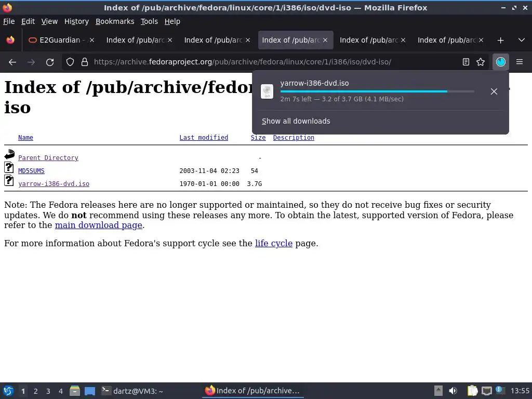532x399 pixels.
Task: Open the tracking protection shield icon
Action: pyautogui.click(x=70, y=62)
